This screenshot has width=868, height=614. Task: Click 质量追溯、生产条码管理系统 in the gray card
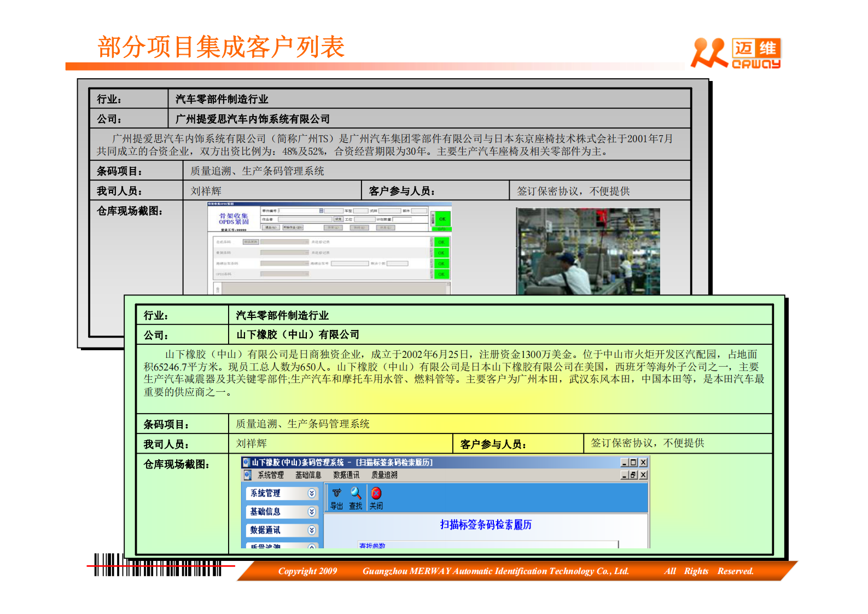pyautogui.click(x=257, y=171)
